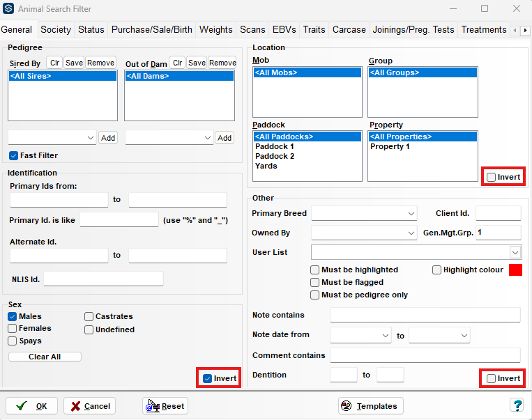The height and width of the screenshot is (420, 532).
Task: Open the Purchase/Sale/Birth tab
Action: point(151,30)
